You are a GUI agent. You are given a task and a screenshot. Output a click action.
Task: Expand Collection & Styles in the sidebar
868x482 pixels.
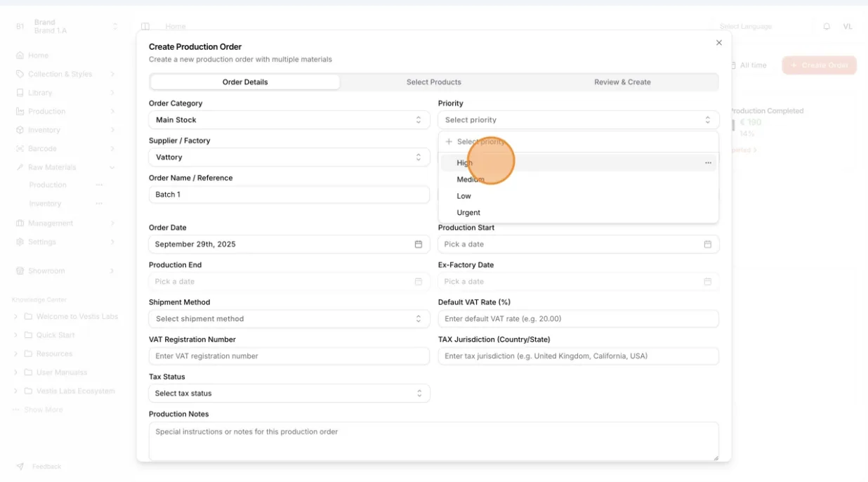66,74
